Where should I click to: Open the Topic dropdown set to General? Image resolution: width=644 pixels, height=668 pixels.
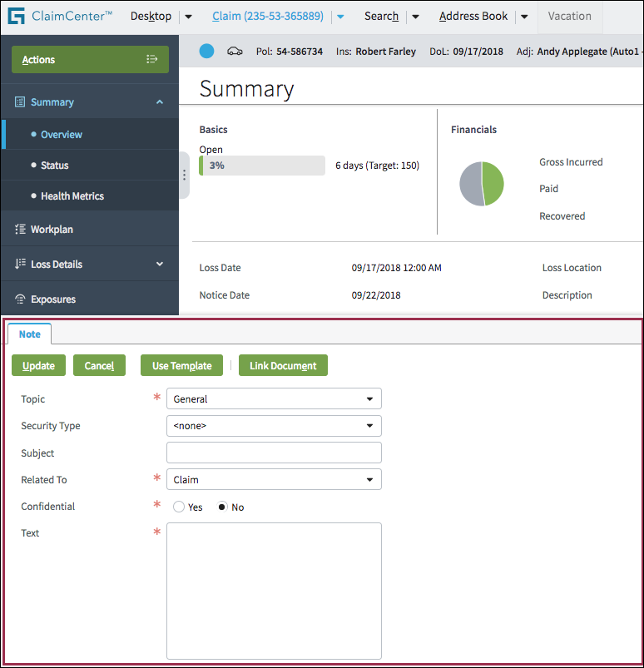point(274,399)
